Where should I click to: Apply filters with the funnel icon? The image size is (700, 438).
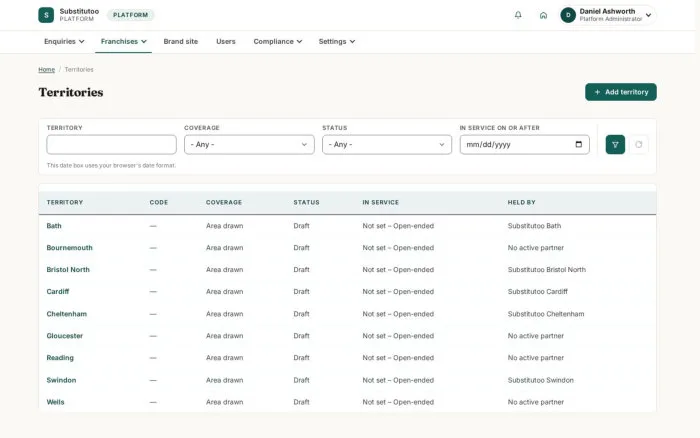pyautogui.click(x=615, y=145)
